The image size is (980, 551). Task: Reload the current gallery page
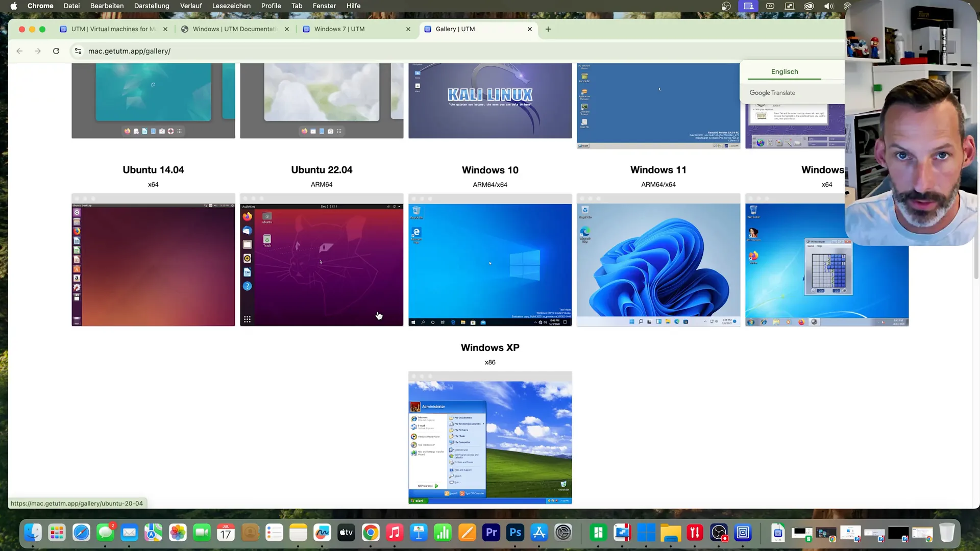coord(56,51)
